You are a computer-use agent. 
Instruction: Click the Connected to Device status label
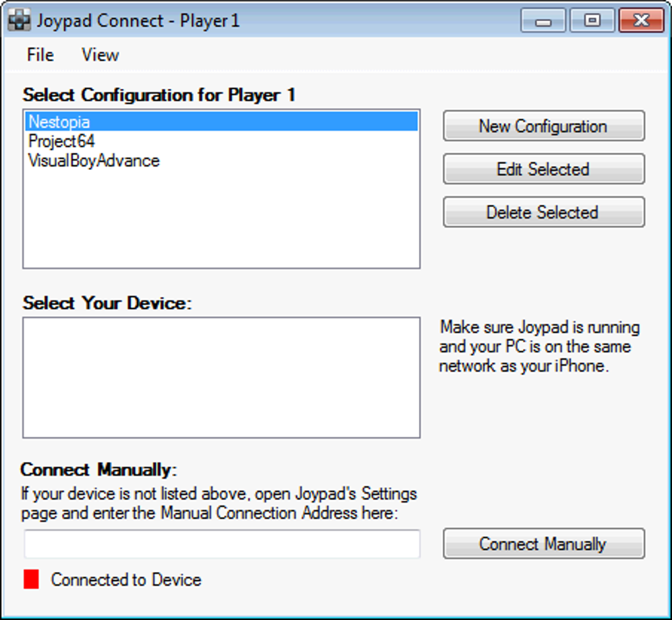pos(126,580)
